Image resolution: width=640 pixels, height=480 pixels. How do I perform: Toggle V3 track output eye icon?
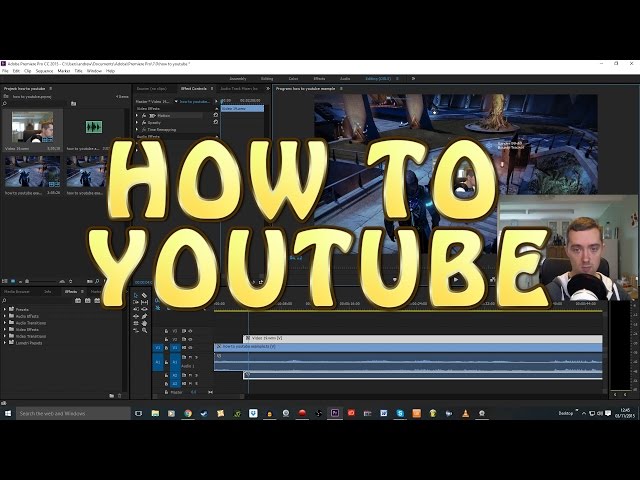coord(190,331)
